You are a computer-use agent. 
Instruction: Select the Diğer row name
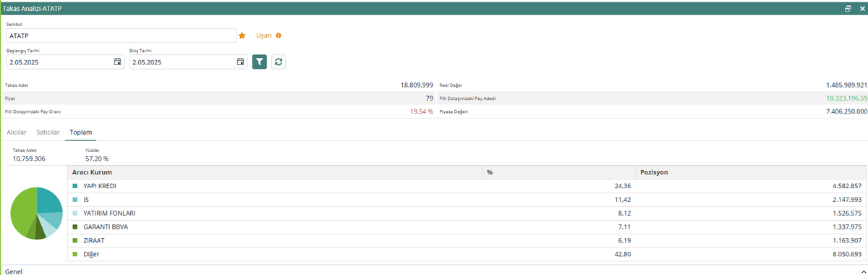tap(92, 254)
